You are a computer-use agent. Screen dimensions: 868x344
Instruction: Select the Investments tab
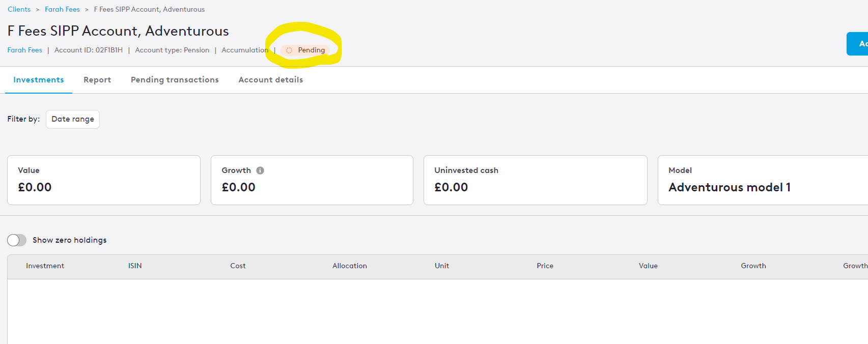[x=39, y=80]
